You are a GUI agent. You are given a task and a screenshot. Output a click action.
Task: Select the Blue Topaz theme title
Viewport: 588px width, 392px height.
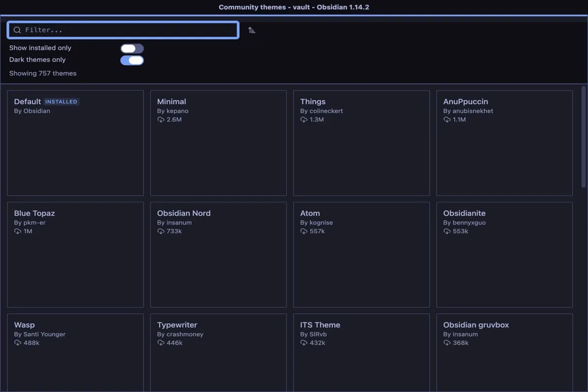[34, 213]
